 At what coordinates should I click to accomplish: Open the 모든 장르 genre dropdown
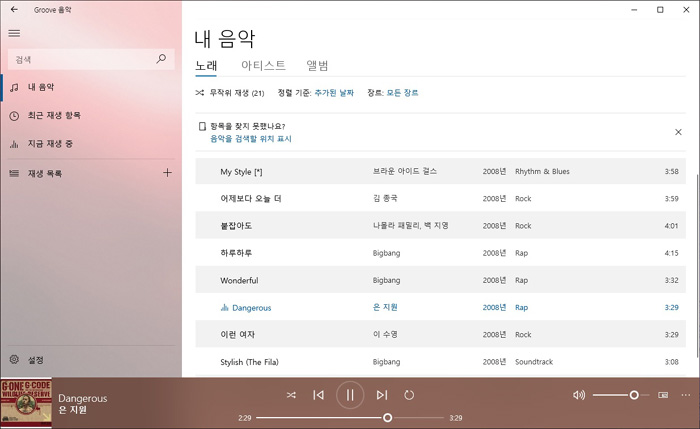point(402,93)
